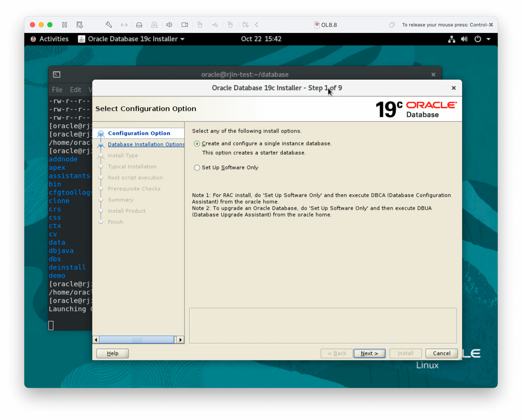522x420 pixels.
Task: Click the mouse device icon beside the shared folder icon
Action: point(230,25)
